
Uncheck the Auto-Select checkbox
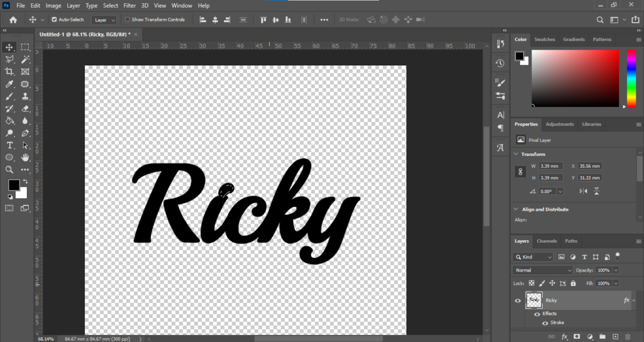(54, 19)
